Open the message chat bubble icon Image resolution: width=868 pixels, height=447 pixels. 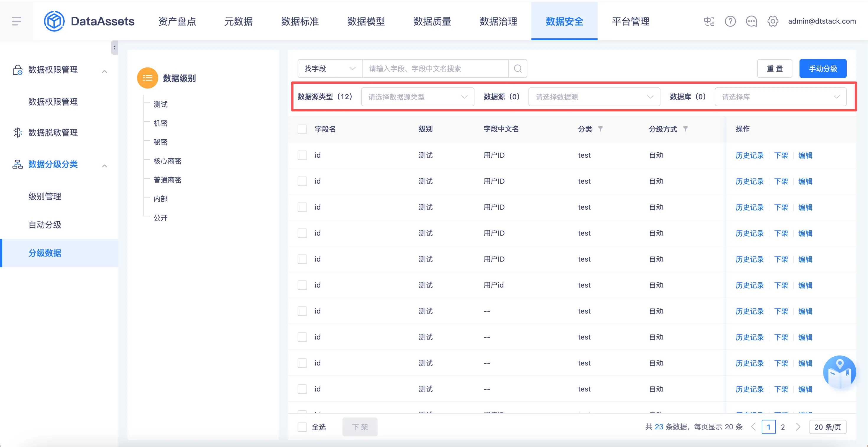[751, 21]
